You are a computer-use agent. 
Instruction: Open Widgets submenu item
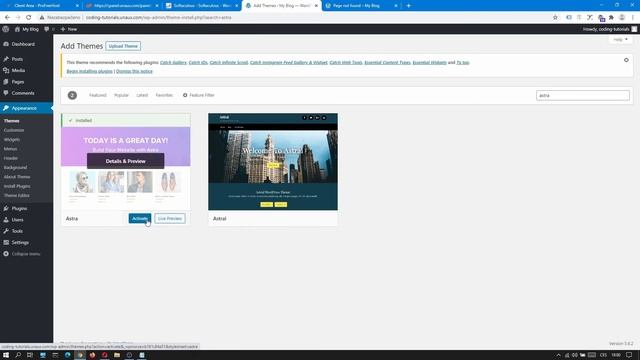[x=12, y=140]
